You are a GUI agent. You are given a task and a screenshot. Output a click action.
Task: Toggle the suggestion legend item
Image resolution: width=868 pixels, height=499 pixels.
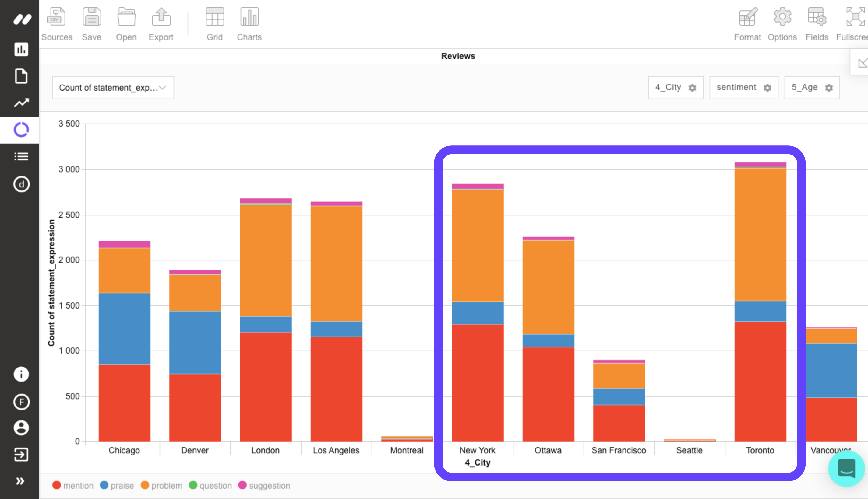(265, 486)
